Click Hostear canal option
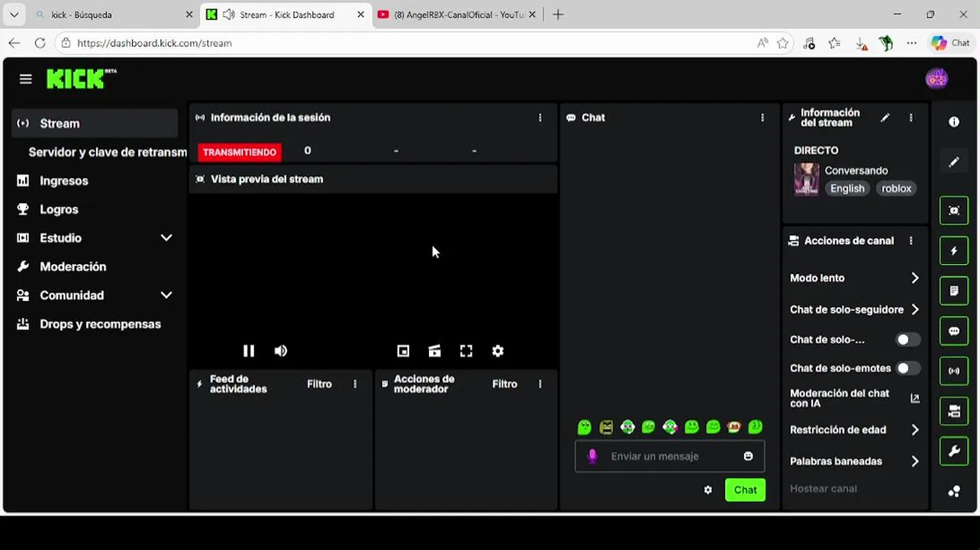Screen dimensions: 980x550 tap(823, 489)
